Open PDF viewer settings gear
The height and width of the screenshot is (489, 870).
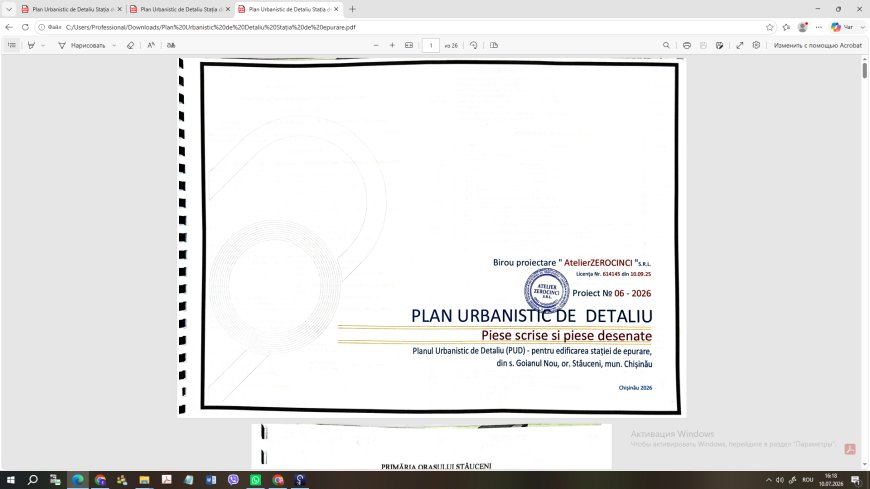coord(756,46)
